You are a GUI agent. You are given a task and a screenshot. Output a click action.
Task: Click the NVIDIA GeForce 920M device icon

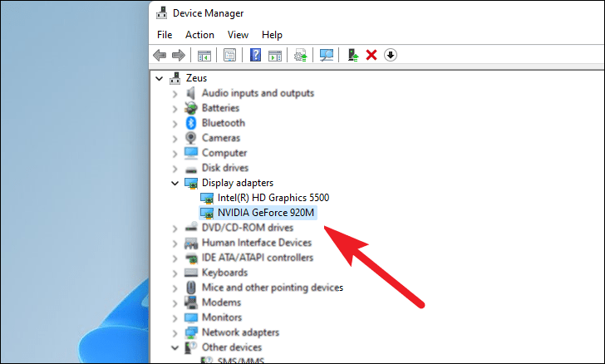[x=207, y=213]
